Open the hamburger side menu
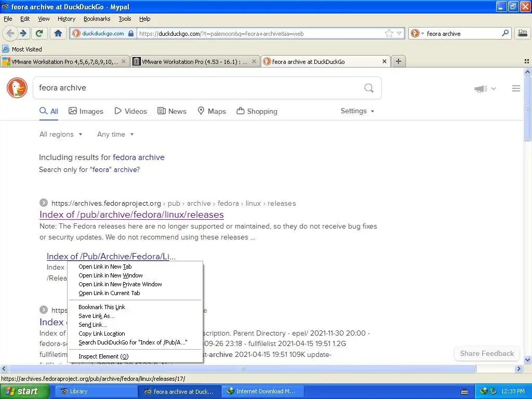 pos(516,88)
